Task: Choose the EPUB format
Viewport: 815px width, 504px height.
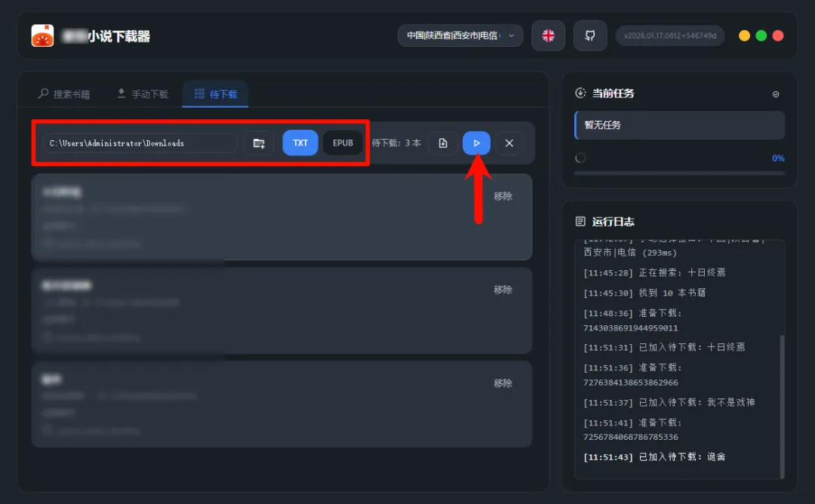Action: (x=343, y=143)
